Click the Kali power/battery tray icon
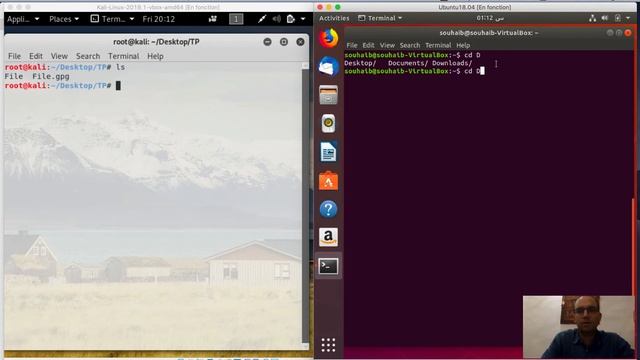 pos(291,19)
